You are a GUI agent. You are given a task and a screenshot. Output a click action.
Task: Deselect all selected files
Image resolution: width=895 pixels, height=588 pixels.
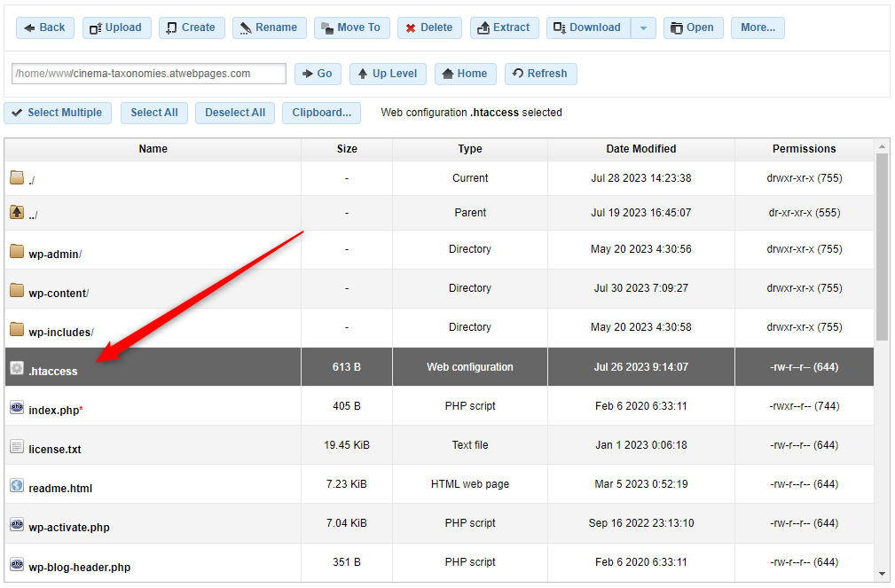pyautogui.click(x=234, y=113)
